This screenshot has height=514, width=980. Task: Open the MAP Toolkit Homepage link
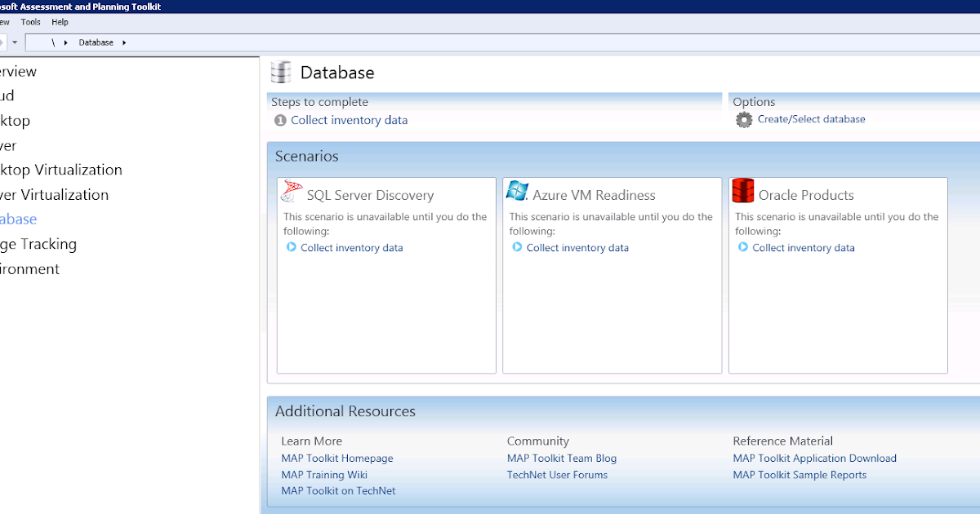point(336,458)
